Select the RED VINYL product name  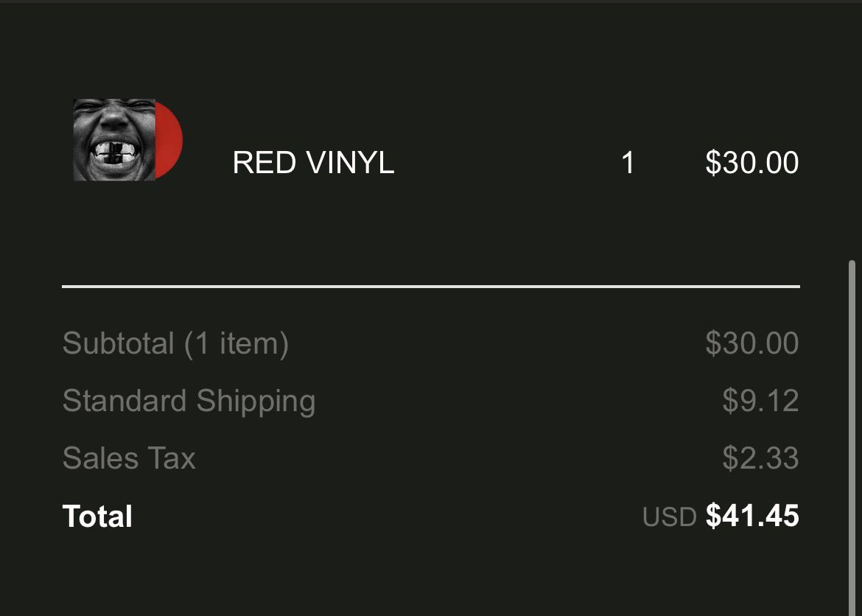tap(313, 163)
